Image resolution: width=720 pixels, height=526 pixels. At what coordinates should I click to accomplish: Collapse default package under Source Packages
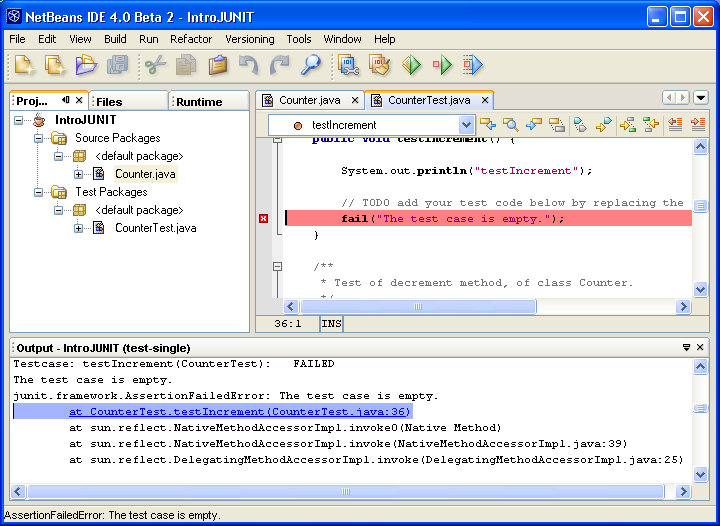59,156
